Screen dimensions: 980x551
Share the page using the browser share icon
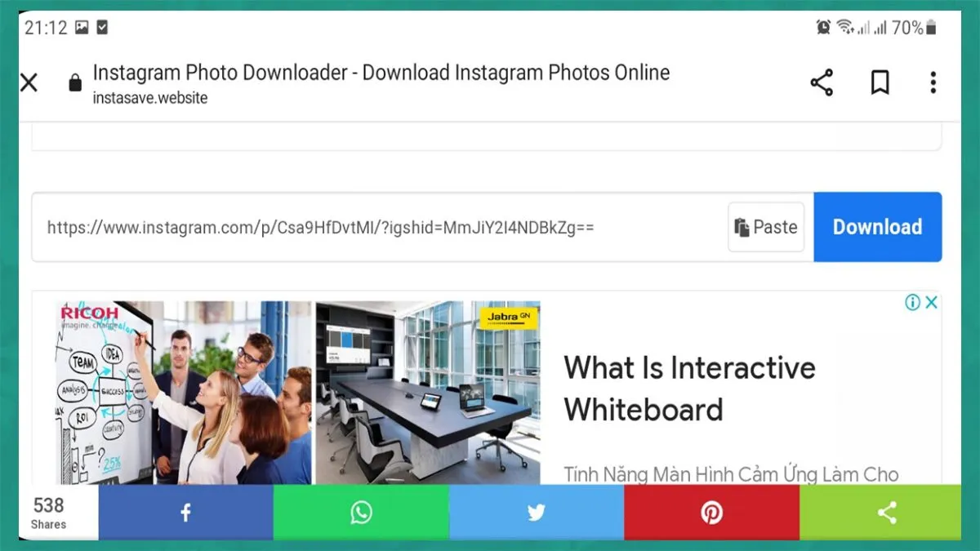(x=822, y=82)
